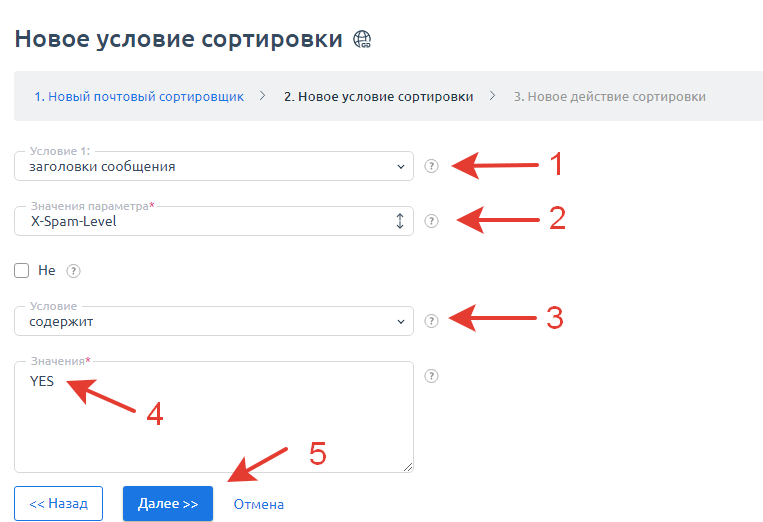Click the globe icon next to the page title
The image size is (763, 522).
pyautogui.click(x=362, y=39)
